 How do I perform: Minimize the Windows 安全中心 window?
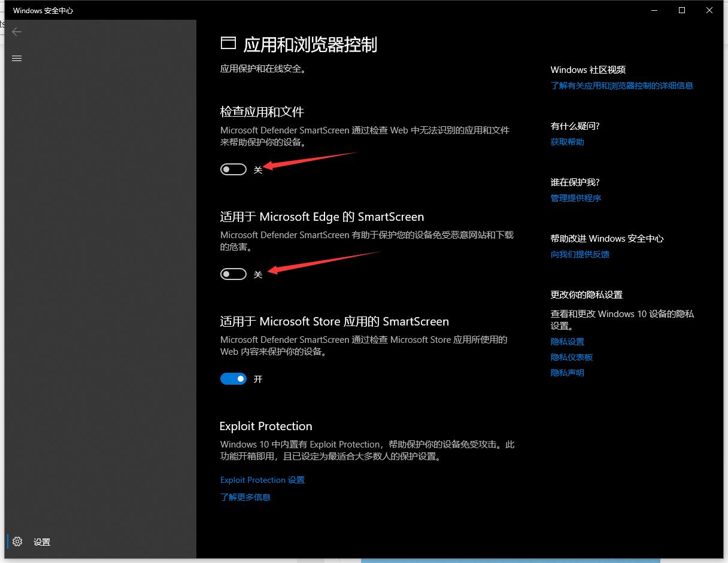(x=654, y=10)
